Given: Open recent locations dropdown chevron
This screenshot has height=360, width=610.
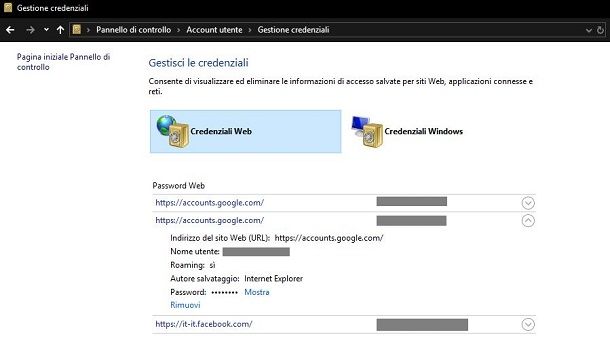Looking at the screenshot, I should click(46, 30).
